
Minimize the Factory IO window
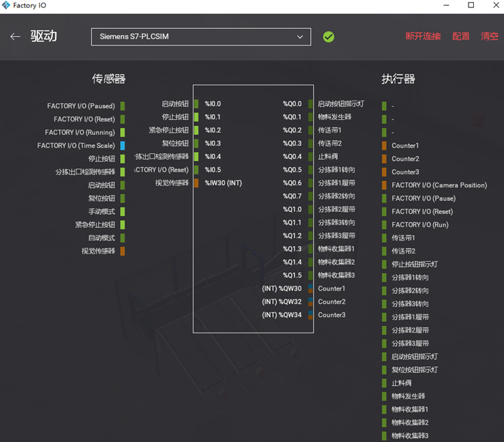[446, 5]
